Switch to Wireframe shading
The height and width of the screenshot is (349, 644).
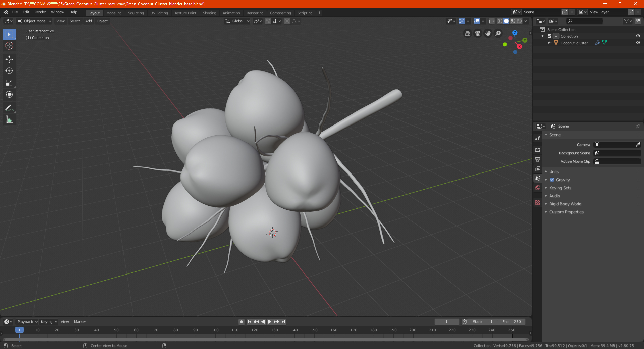pyautogui.click(x=500, y=21)
